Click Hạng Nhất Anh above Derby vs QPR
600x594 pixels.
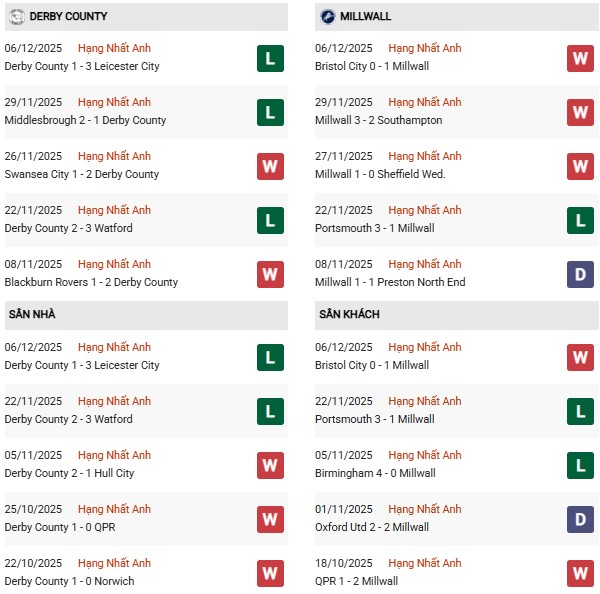click(114, 509)
